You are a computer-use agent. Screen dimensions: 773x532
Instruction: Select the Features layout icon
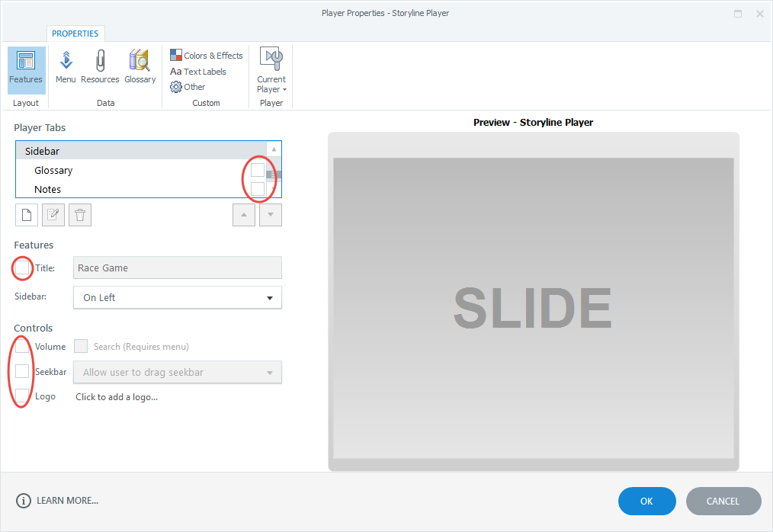click(26, 69)
